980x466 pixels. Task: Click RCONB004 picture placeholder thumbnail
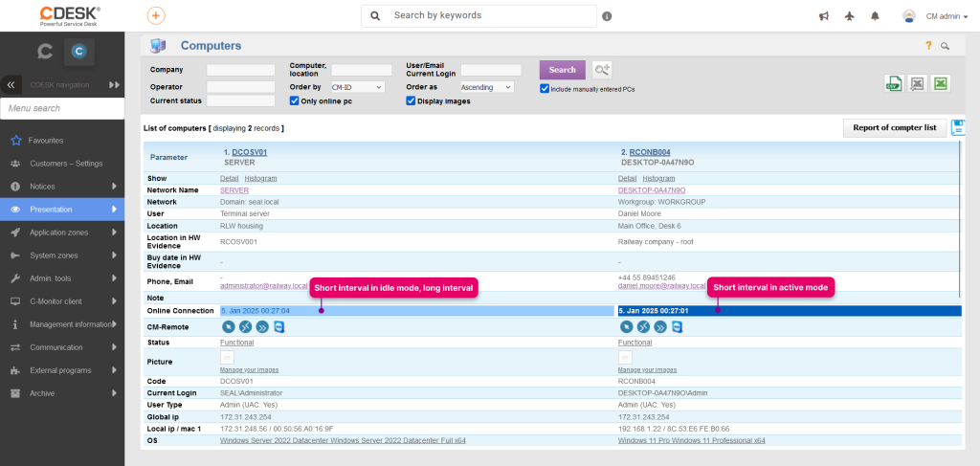(625, 357)
